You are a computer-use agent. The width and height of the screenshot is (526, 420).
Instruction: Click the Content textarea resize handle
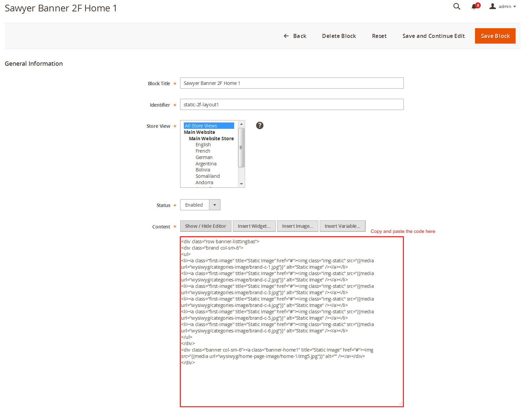401,404
